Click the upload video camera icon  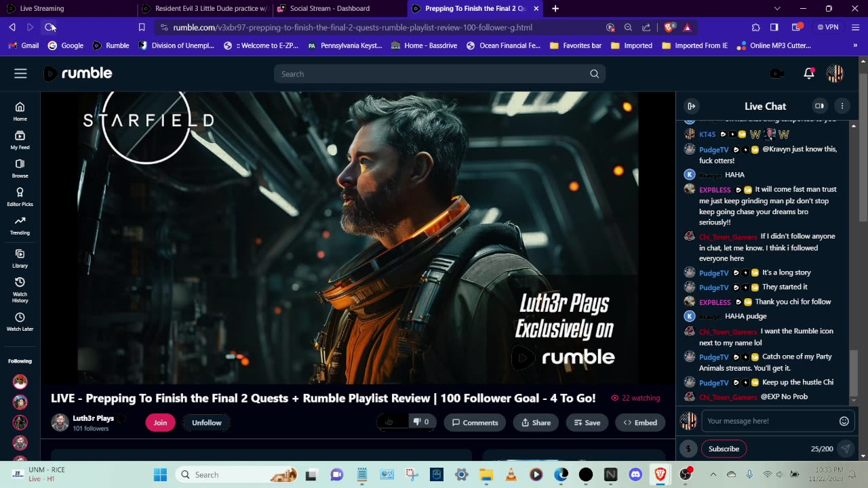(777, 74)
